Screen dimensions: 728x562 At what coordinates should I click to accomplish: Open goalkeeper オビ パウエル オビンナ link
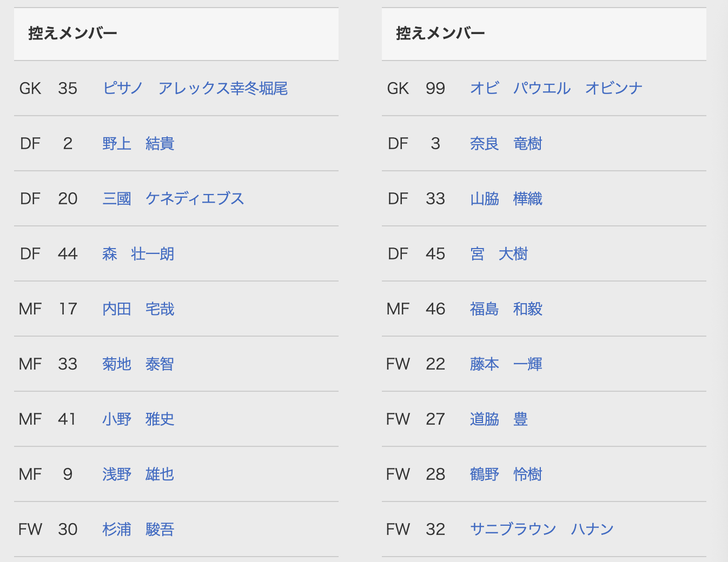tap(556, 88)
